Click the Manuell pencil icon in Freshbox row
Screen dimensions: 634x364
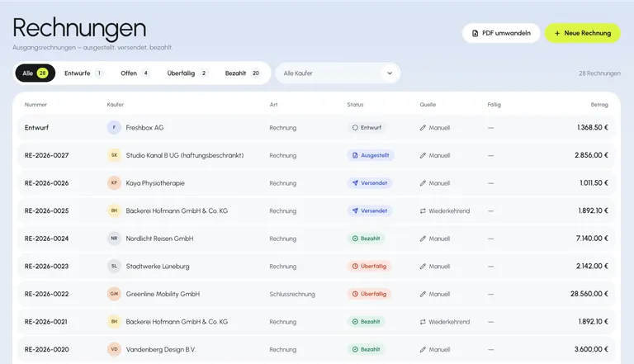pos(423,128)
